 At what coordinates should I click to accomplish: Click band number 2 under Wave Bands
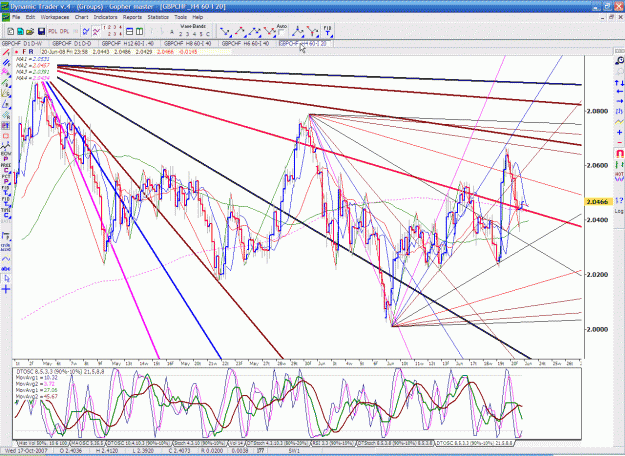(180, 35)
